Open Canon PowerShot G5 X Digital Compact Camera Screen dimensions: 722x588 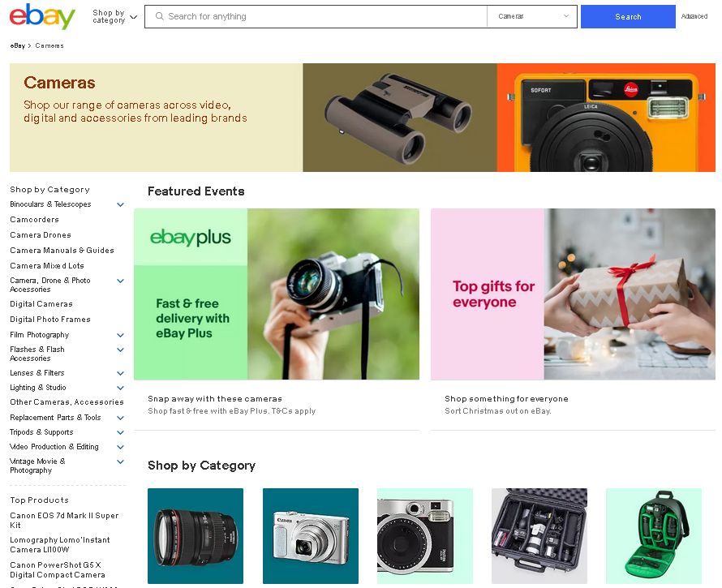(58, 570)
